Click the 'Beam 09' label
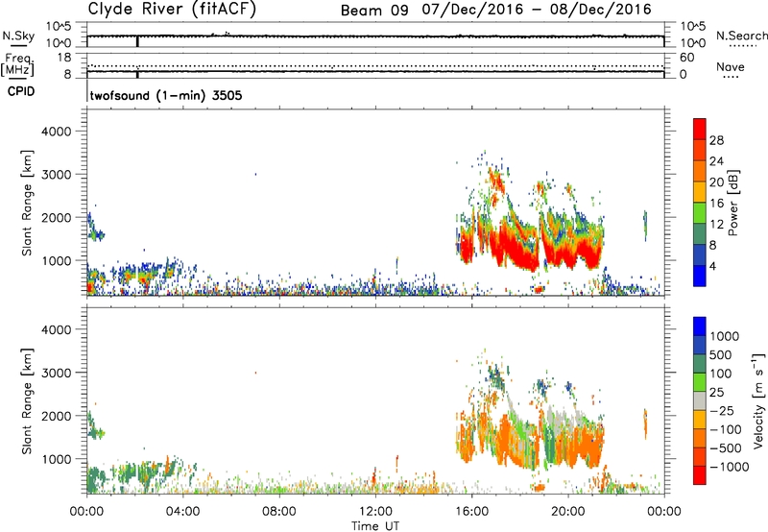 pos(374,11)
